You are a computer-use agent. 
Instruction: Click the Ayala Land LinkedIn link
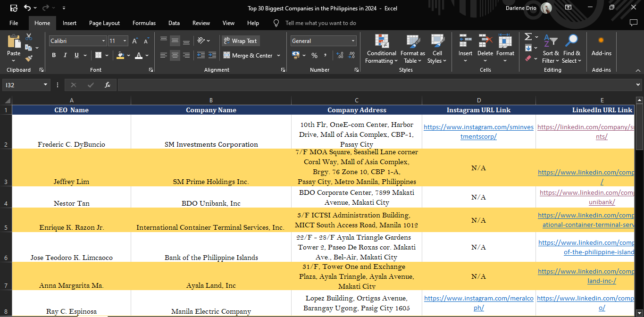tap(586, 276)
